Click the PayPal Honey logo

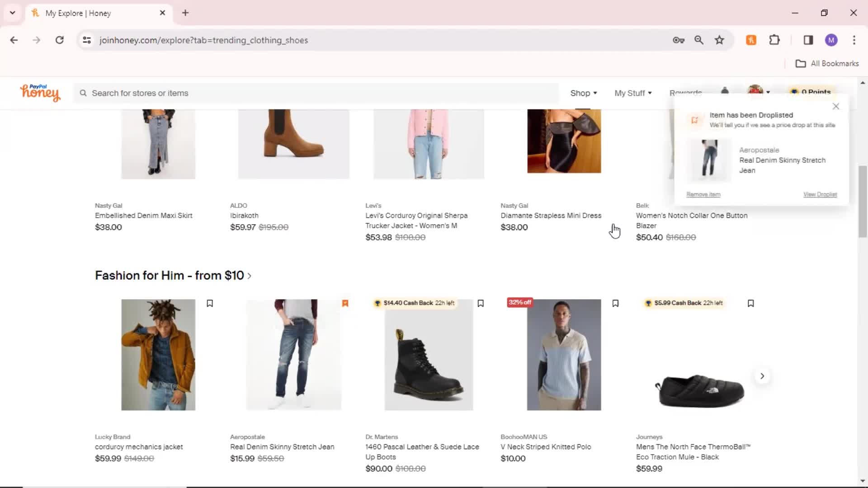coord(40,93)
